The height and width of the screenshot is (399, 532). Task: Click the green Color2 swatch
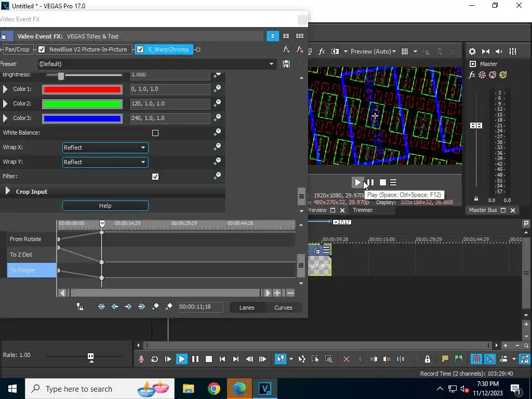82,104
